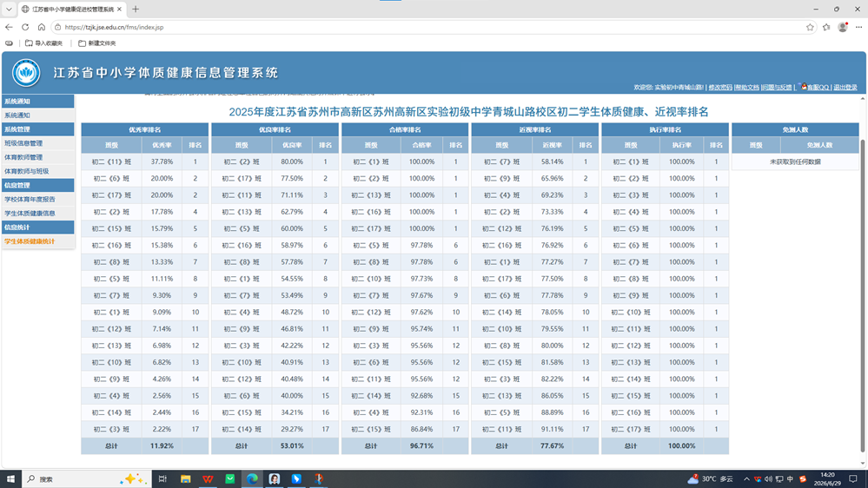The width and height of the screenshot is (868, 488).
Task: Click the 53.01% total 优良率 value
Action: pyautogui.click(x=292, y=445)
